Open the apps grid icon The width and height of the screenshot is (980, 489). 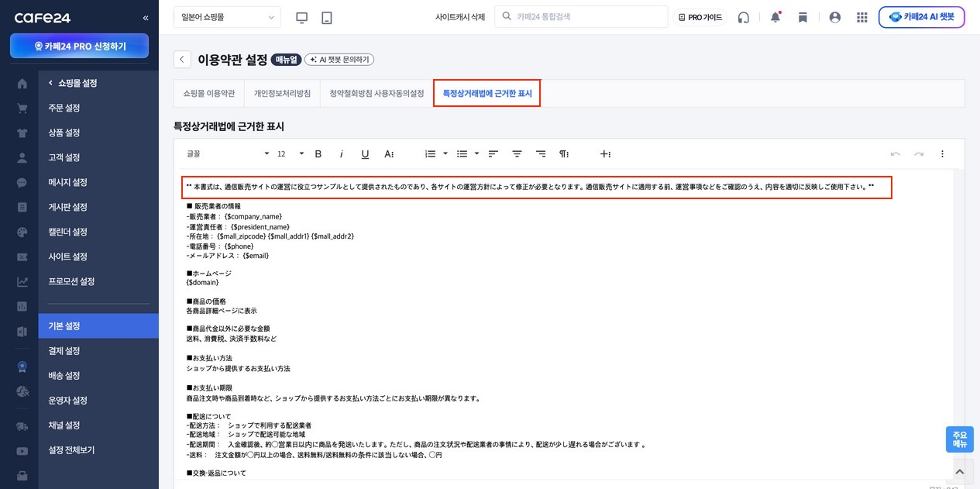(x=862, y=17)
